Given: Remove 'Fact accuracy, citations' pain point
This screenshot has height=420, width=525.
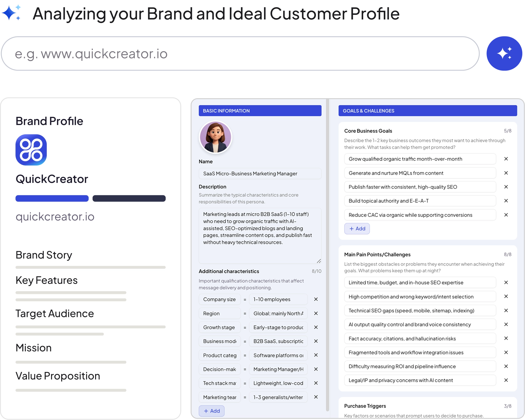Looking at the screenshot, I should pos(506,339).
